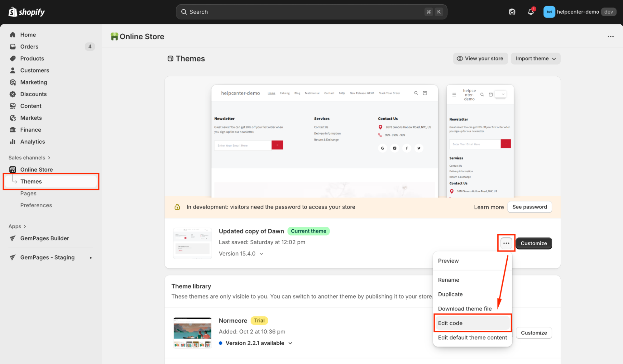Click the See password button
Viewport: 623px width, 364px height.
tap(529, 207)
